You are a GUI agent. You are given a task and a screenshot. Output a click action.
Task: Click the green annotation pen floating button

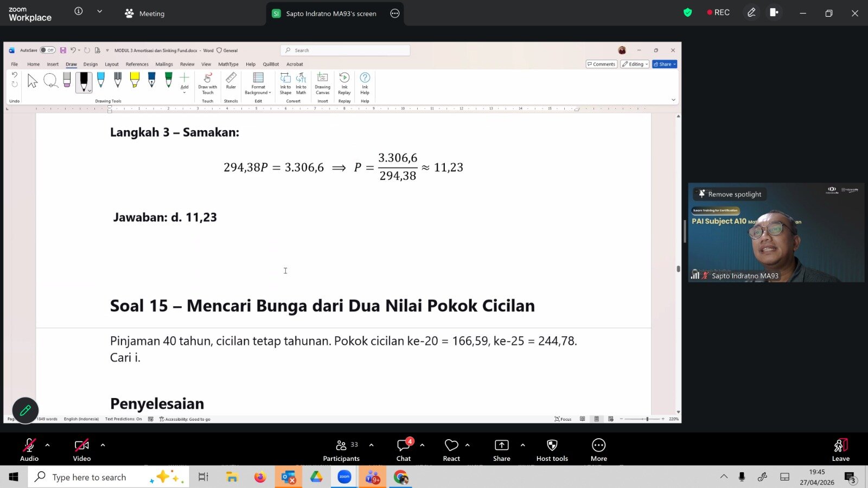(x=25, y=410)
